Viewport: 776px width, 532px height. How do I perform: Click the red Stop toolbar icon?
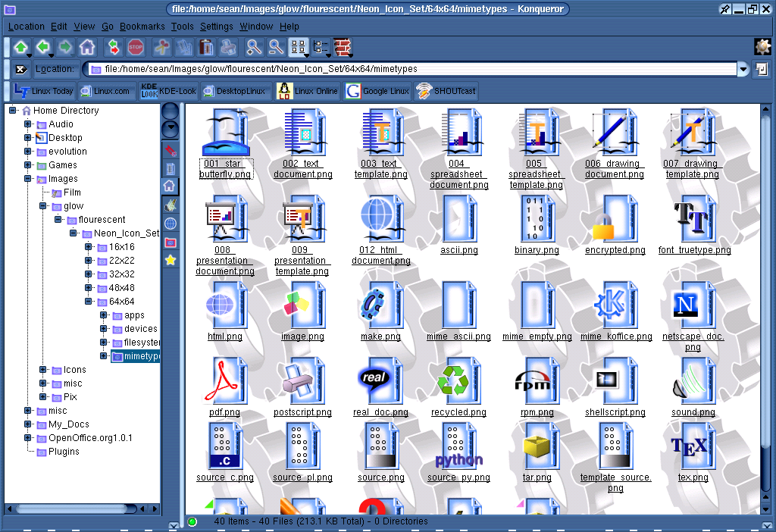(x=136, y=48)
